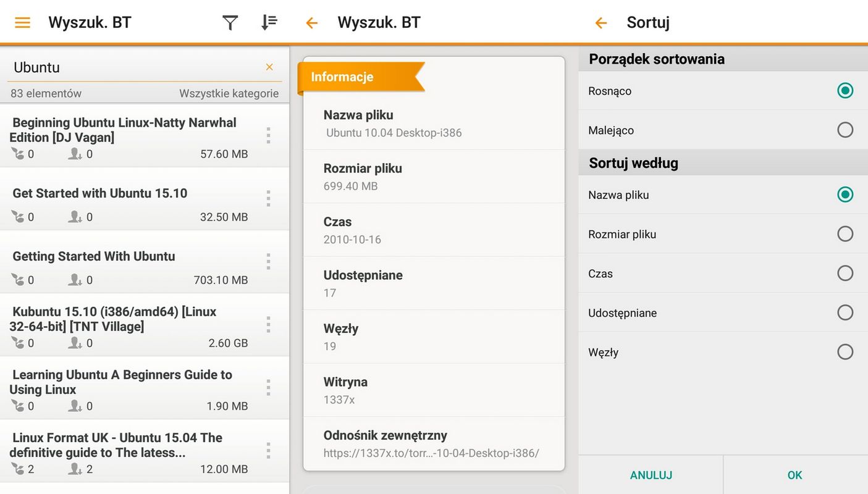Clear the Ubuntu search text
Viewport: 868px width, 494px height.
(x=269, y=67)
